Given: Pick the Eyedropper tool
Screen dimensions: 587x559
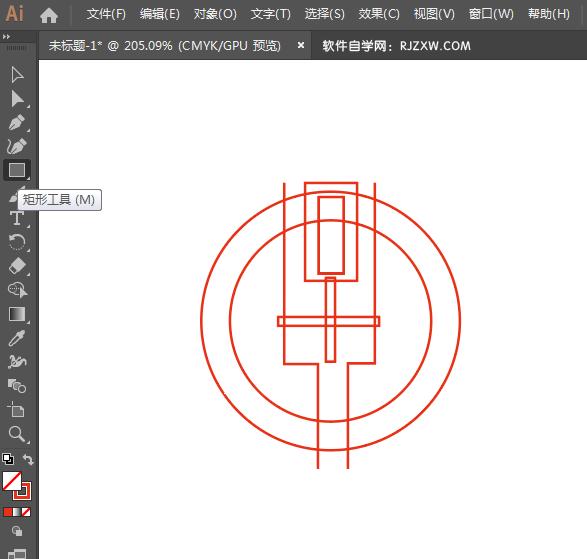Looking at the screenshot, I should tap(17, 338).
